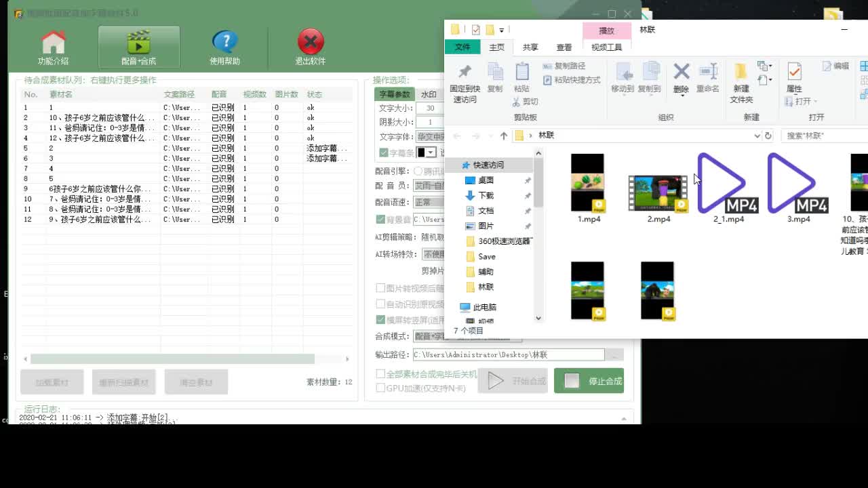868x488 pixels.
Task: Toggle the 字幕条 checkbox
Action: [384, 152]
